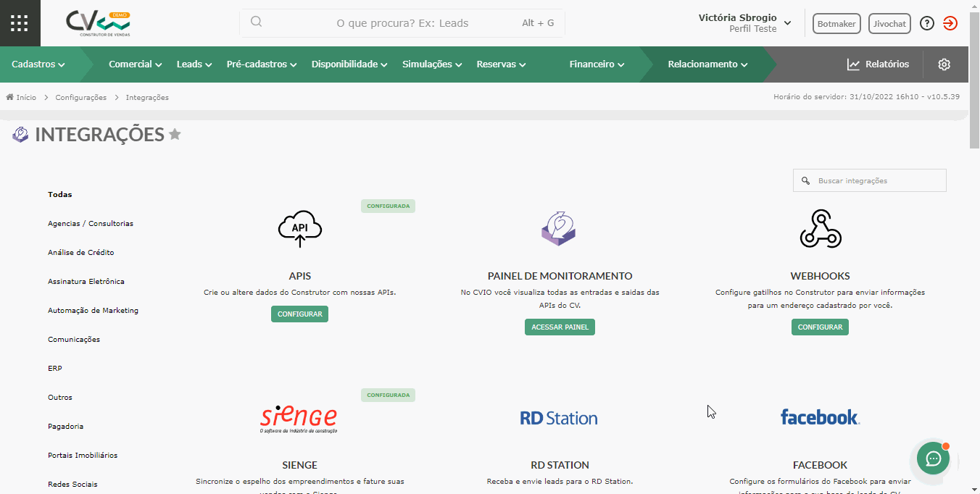
Task: Click Configurar under Webhooks
Action: [x=820, y=327]
